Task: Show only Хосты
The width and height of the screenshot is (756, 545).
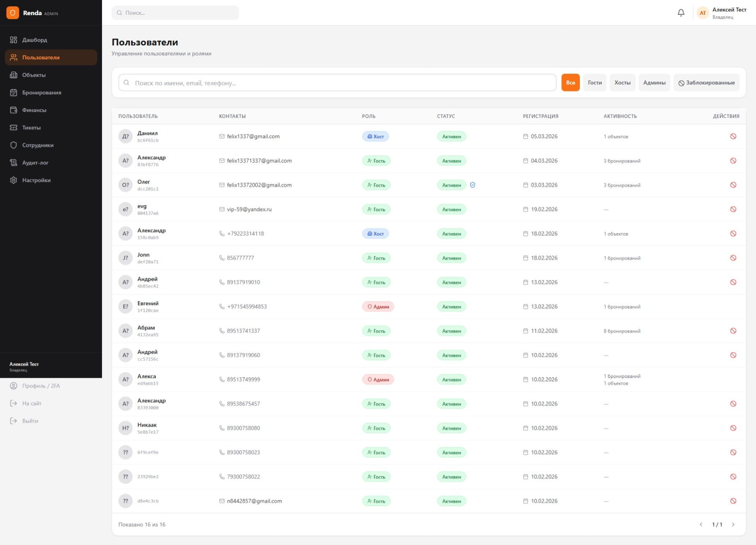Action: tap(622, 83)
